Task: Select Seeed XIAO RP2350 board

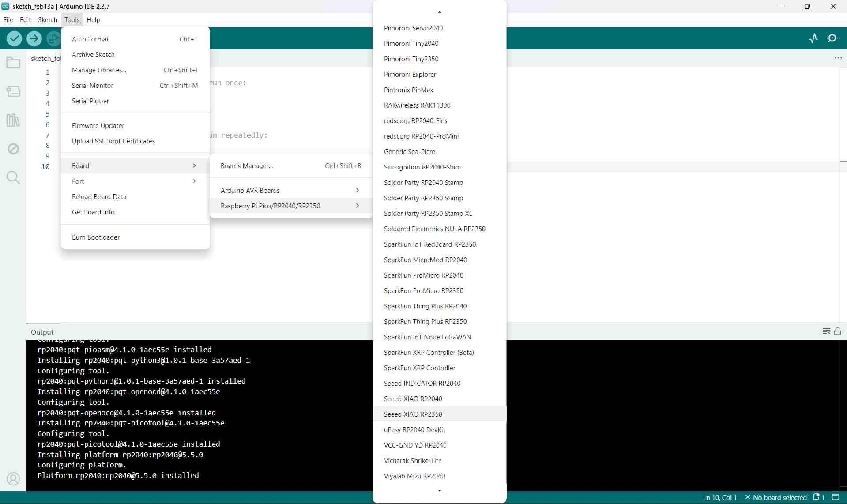Action: pos(440,414)
